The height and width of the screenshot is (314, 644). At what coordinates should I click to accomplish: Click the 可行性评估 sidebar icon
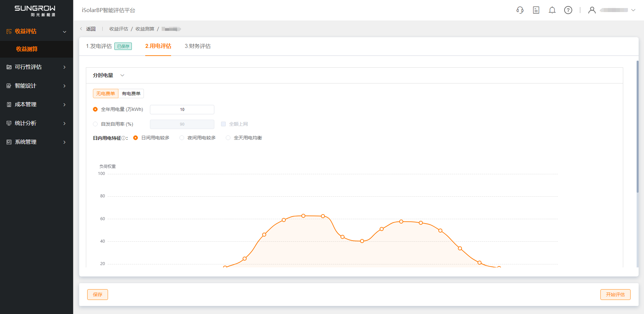click(9, 67)
